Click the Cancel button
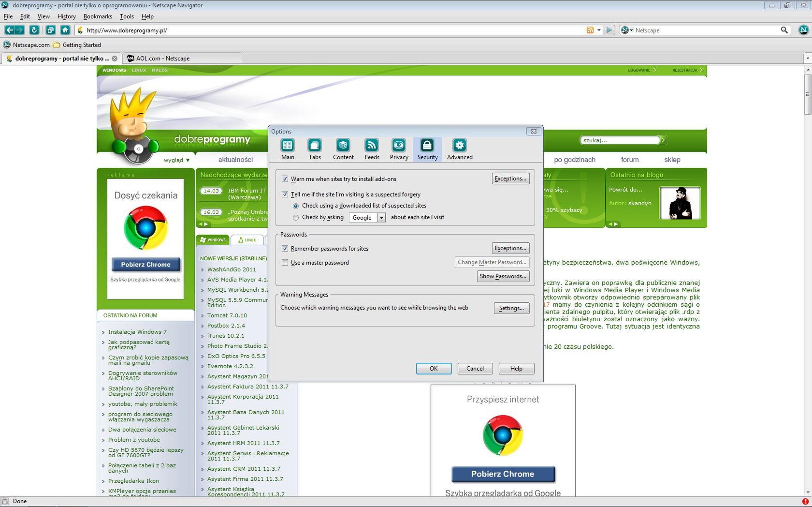 point(475,369)
